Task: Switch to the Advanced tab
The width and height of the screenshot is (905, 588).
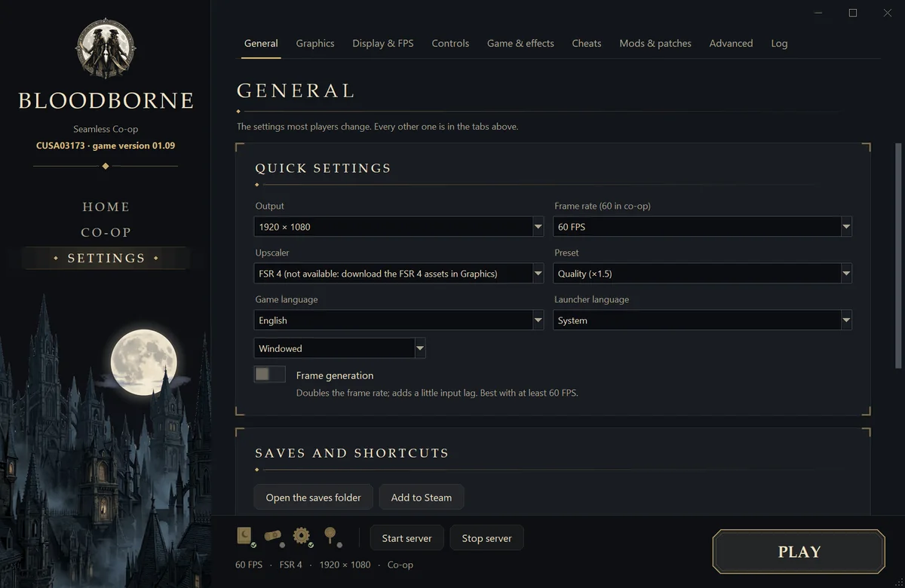Action: (731, 43)
